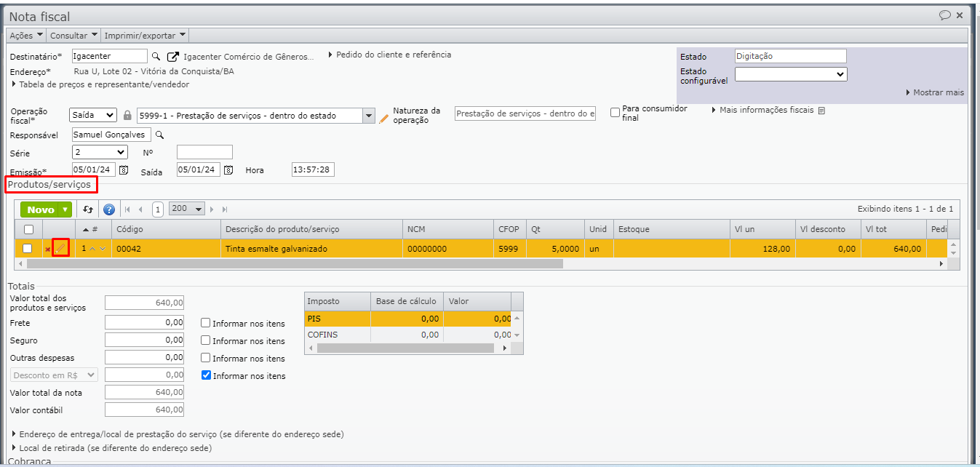Click Mostrar mais in the status panel

tap(935, 92)
